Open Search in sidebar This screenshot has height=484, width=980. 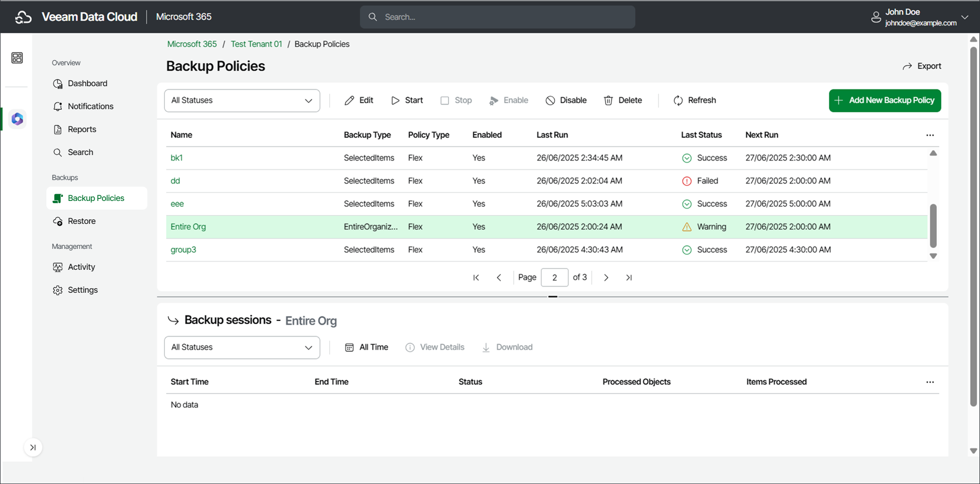[x=80, y=152]
